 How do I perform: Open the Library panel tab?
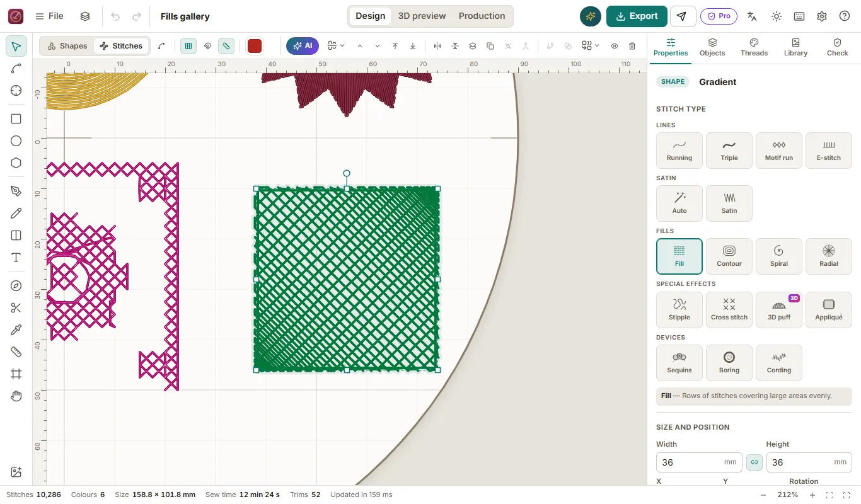tap(795, 47)
